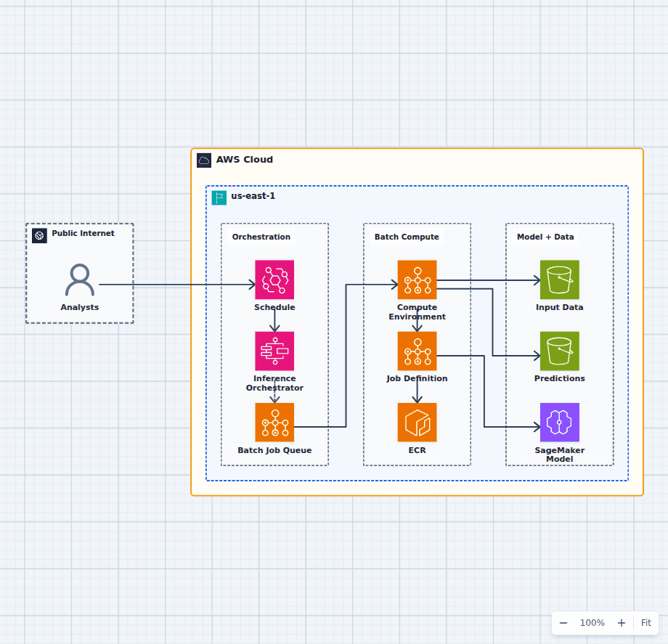
Task: Click the Public Internet globe icon
Action: 39,235
